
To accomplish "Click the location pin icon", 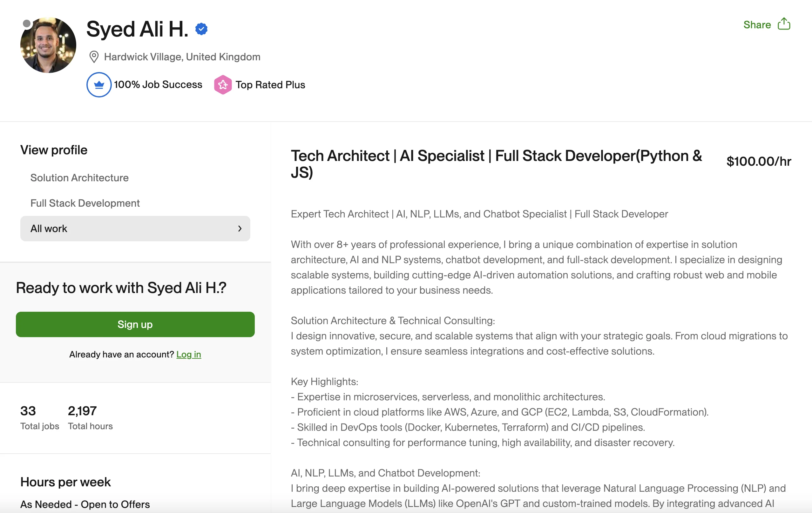I will pyautogui.click(x=94, y=57).
